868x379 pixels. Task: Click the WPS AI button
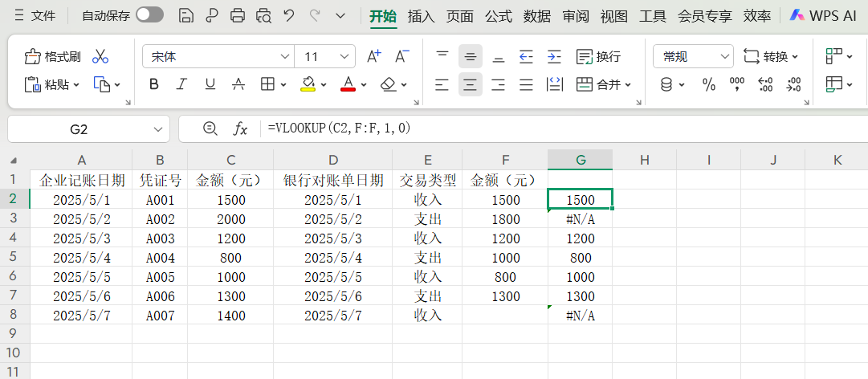[823, 15]
